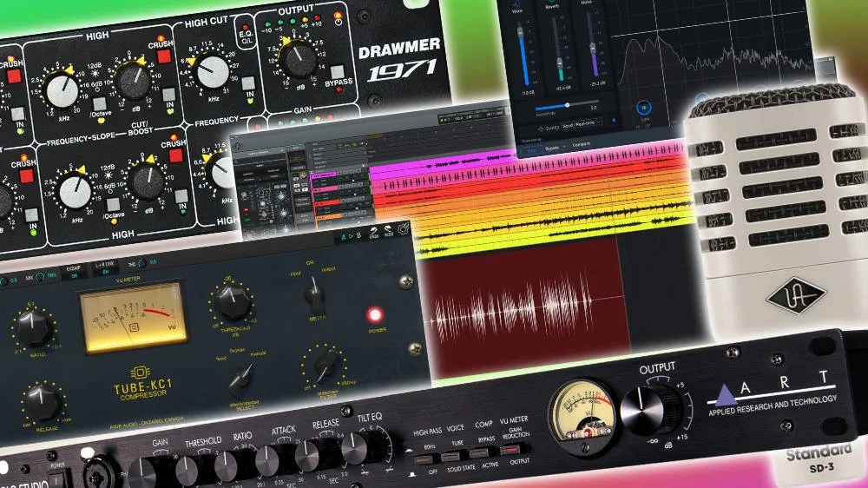Click the ART rack RELEASE knob
The width and height of the screenshot is (868, 488).
[x=307, y=455]
